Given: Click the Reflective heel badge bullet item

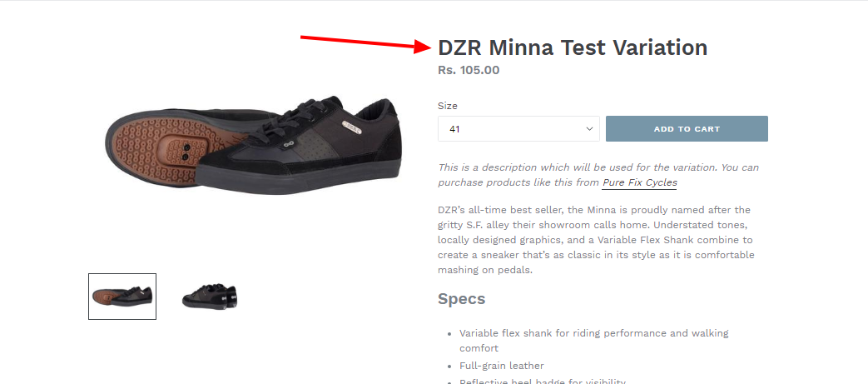Looking at the screenshot, I should 543,381.
